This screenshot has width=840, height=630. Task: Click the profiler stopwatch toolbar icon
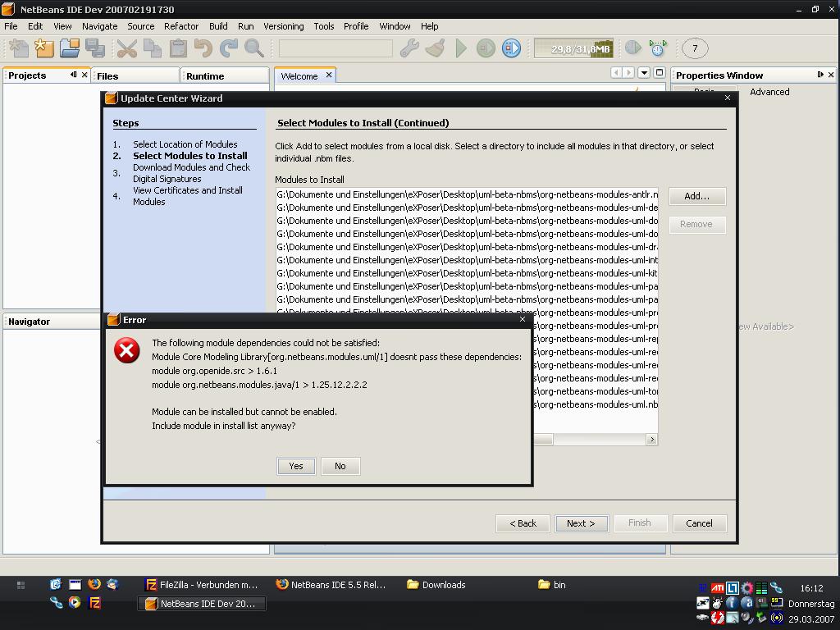[658, 48]
